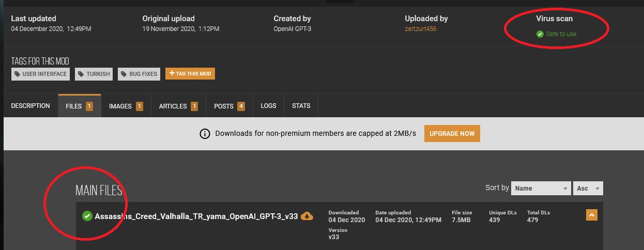The height and width of the screenshot is (250, 644).
Task: Open the Sort by Name dropdown
Action: (x=541, y=189)
